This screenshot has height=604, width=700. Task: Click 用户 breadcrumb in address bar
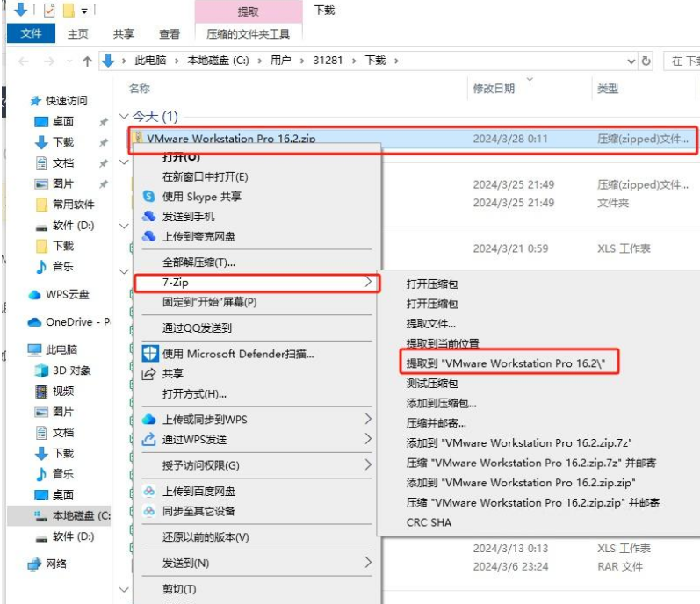280,61
